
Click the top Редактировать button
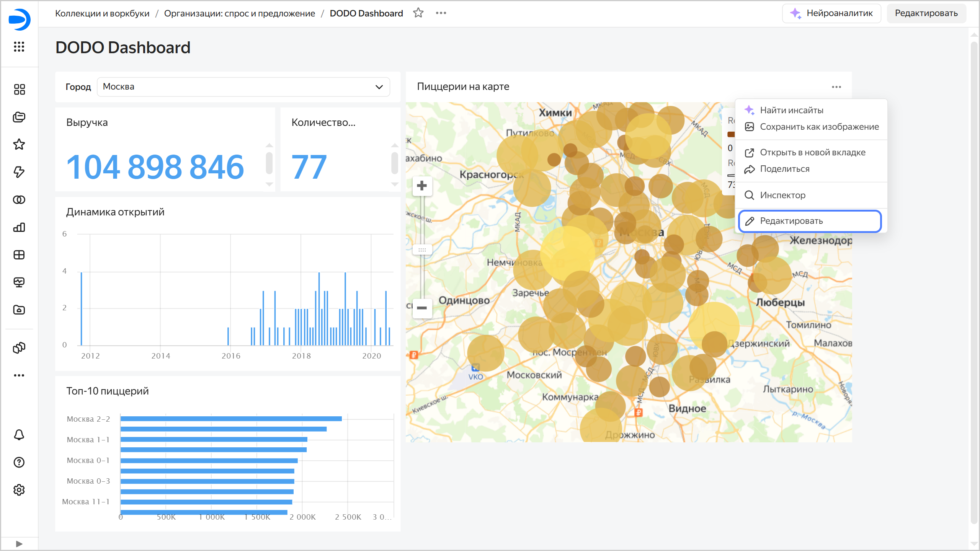926,13
